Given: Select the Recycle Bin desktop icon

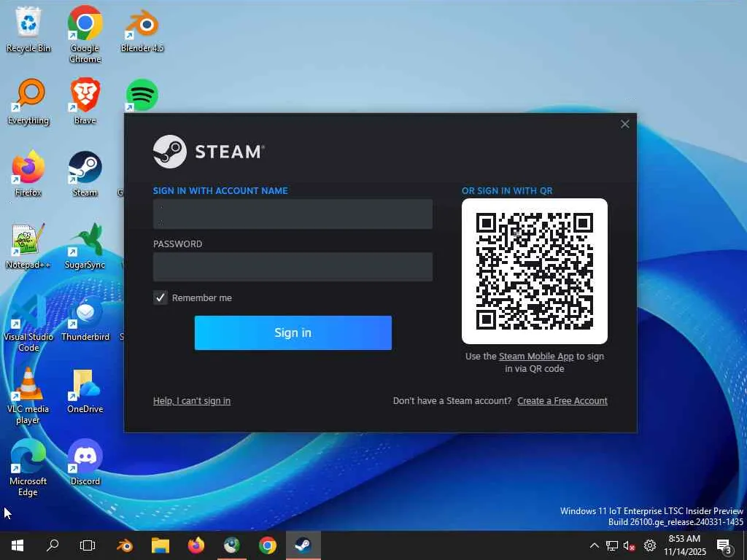Looking at the screenshot, I should (28, 29).
